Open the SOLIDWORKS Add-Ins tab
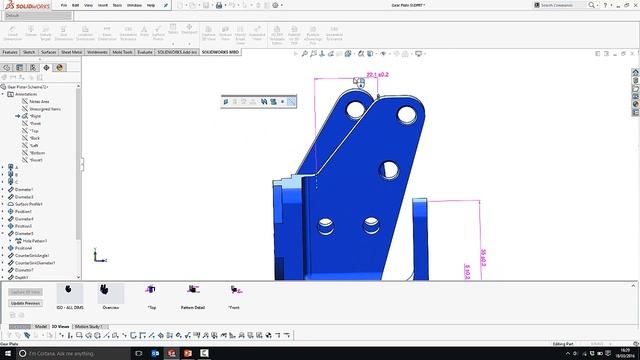 [177, 52]
